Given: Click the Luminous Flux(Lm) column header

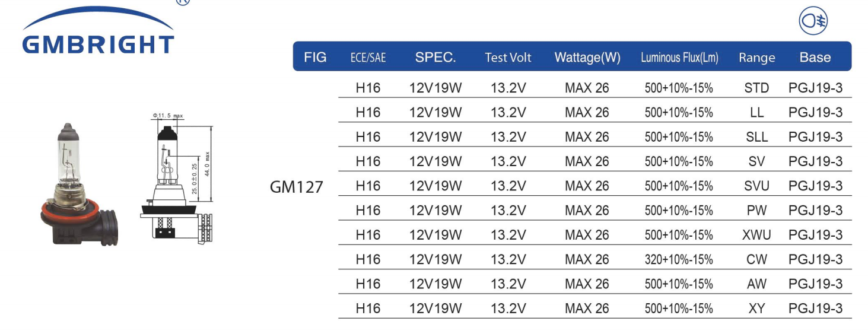Looking at the screenshot, I should click(x=679, y=58).
